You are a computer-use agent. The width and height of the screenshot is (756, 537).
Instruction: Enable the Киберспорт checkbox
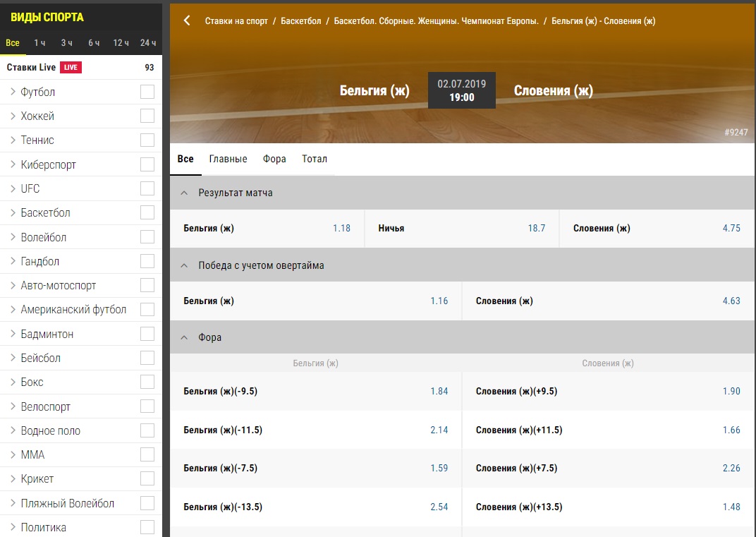tap(147, 164)
